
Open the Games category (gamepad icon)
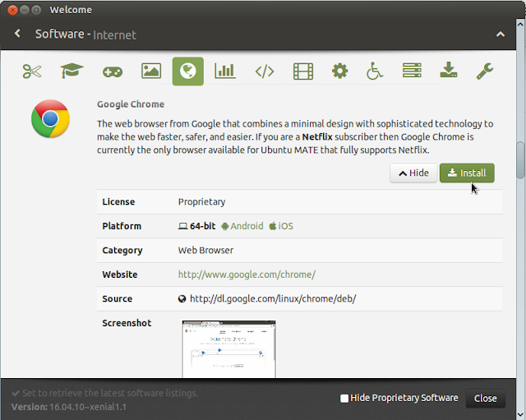[113, 72]
